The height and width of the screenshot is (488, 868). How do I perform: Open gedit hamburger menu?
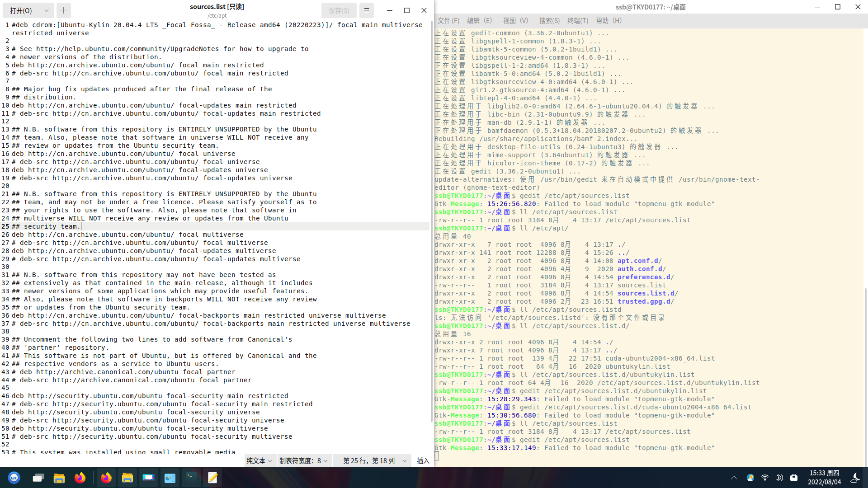pos(367,10)
